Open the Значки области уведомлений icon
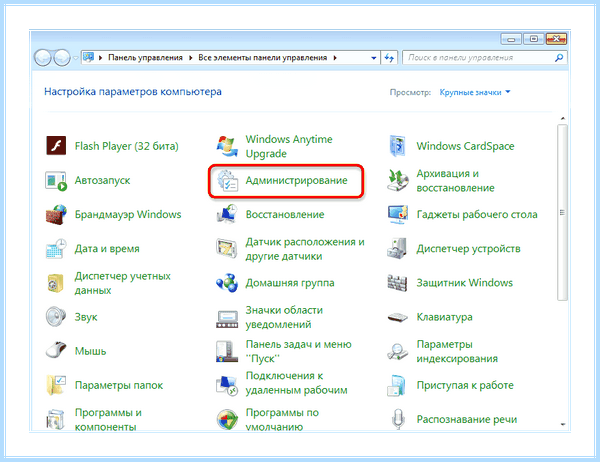This screenshot has width=600, height=462. (227, 317)
